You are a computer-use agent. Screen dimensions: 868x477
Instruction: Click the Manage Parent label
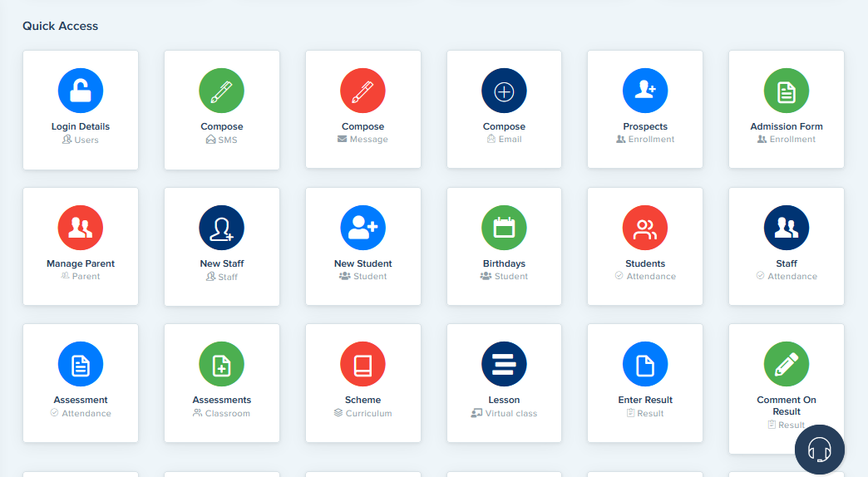[x=81, y=263]
